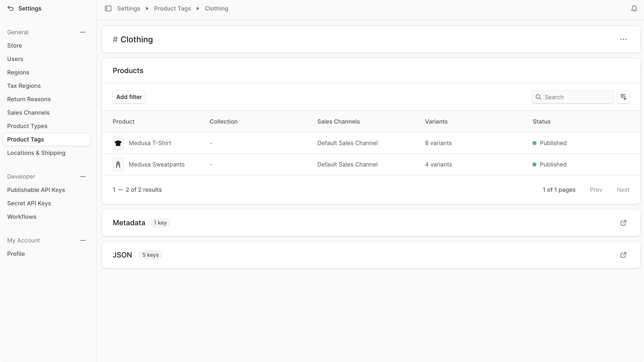Viewport: 644px width, 362px height.
Task: Click the Medusa Sweatpants thumbnail image
Action: pos(118,164)
